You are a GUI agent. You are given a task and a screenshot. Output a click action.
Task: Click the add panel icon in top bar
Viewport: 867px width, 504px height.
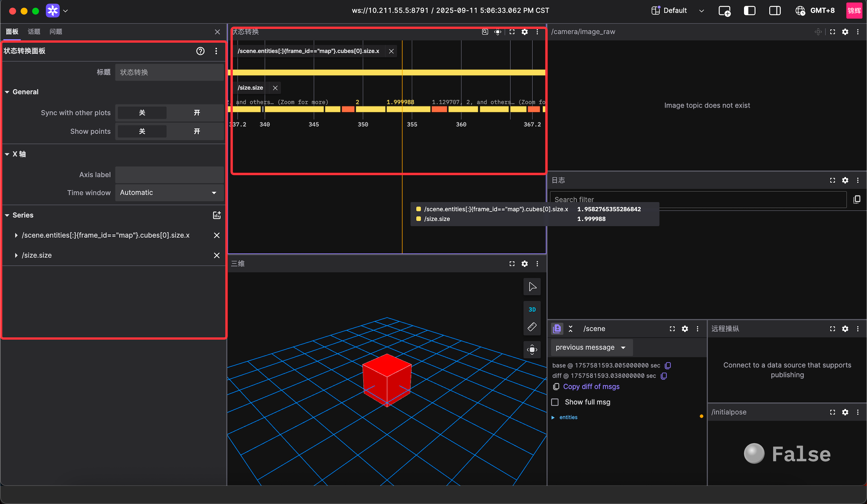(x=725, y=11)
